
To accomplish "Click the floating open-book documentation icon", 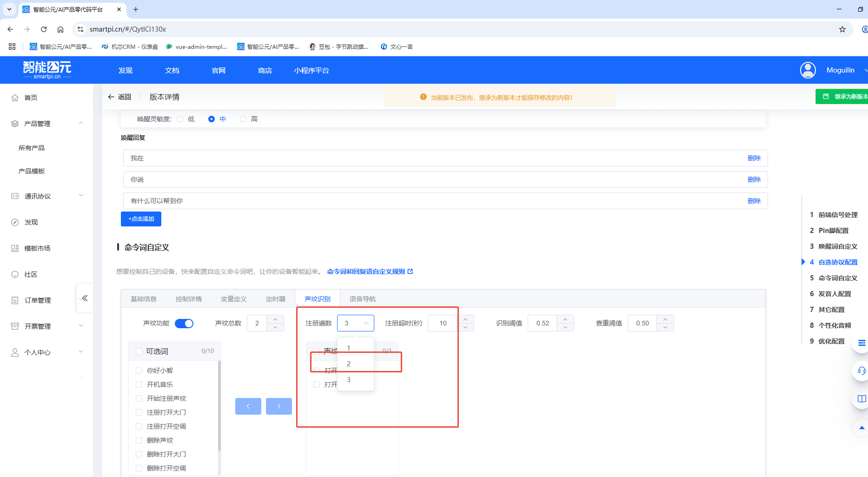I will (861, 398).
